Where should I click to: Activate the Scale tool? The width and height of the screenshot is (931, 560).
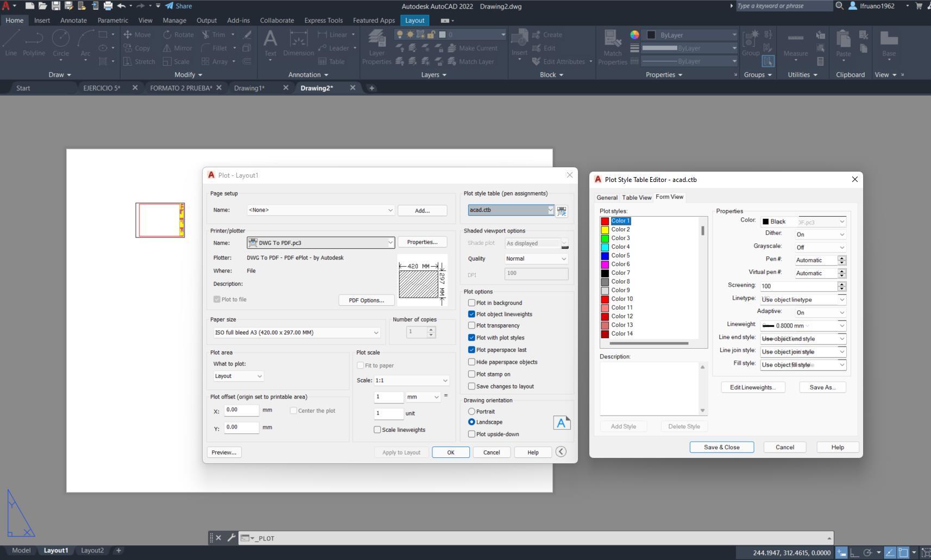coord(176,62)
